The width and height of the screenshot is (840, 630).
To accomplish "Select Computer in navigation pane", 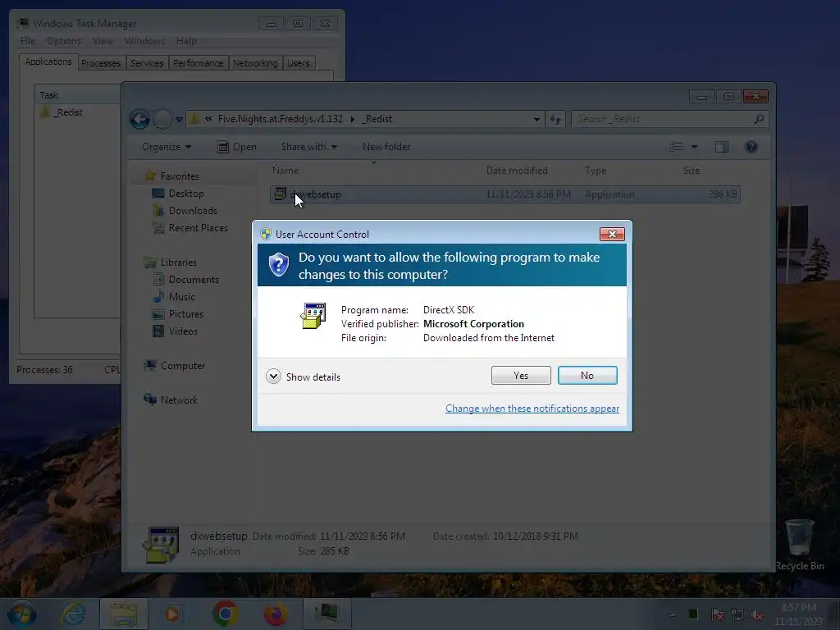I will point(183,366).
